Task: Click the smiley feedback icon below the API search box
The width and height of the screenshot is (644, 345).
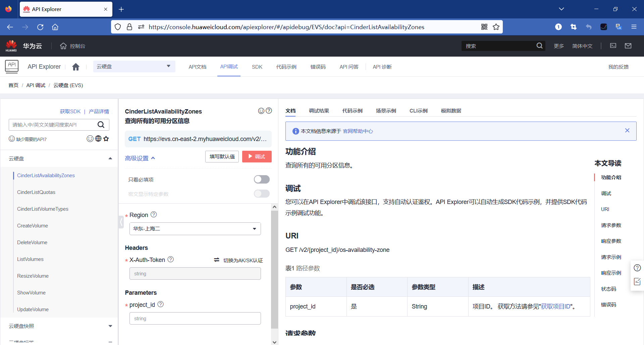Action: (90, 139)
